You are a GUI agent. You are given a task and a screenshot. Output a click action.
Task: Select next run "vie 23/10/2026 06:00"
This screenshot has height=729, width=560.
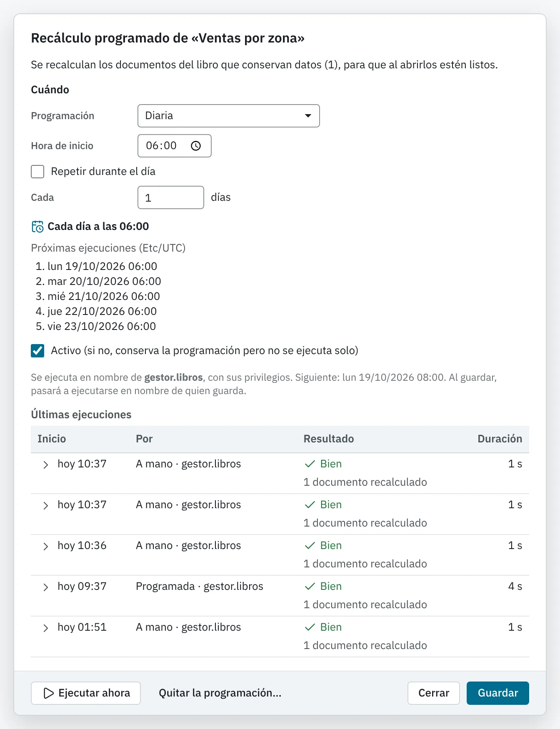[x=102, y=327]
